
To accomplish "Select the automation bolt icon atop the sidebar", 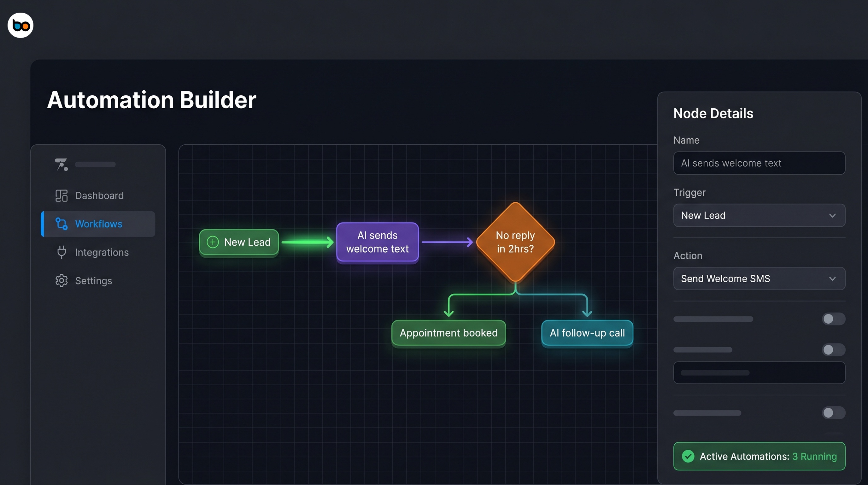I will point(61,164).
